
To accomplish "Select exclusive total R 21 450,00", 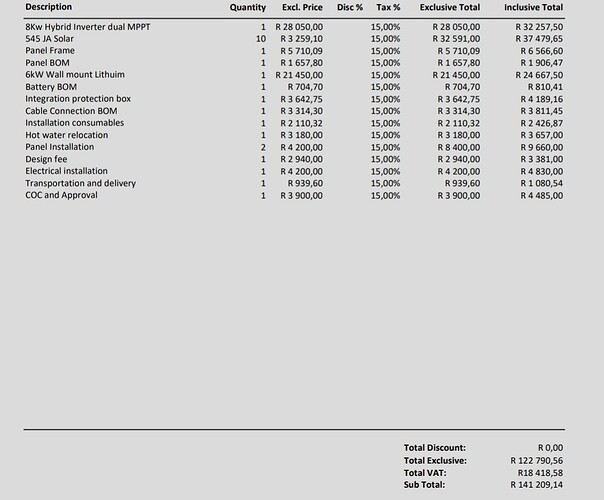I will pyautogui.click(x=456, y=75).
